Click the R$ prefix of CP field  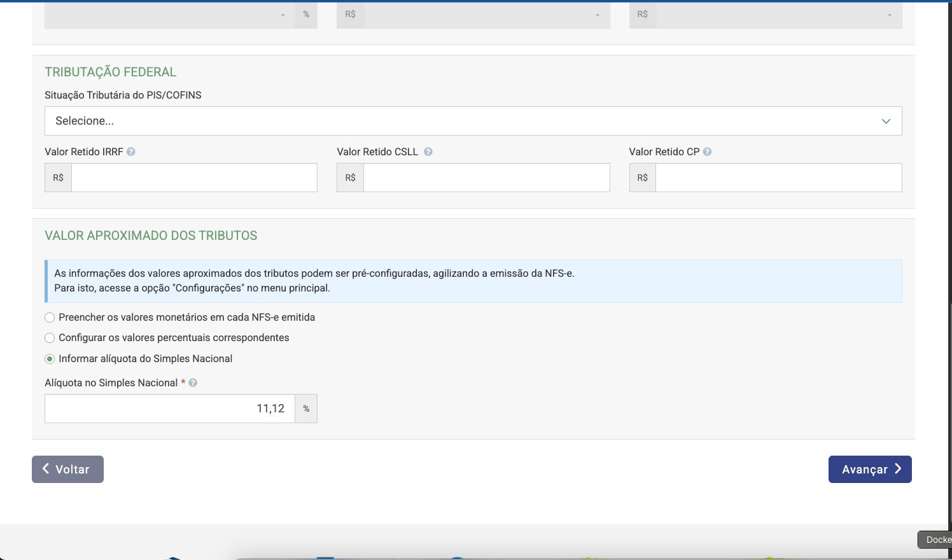642,178
